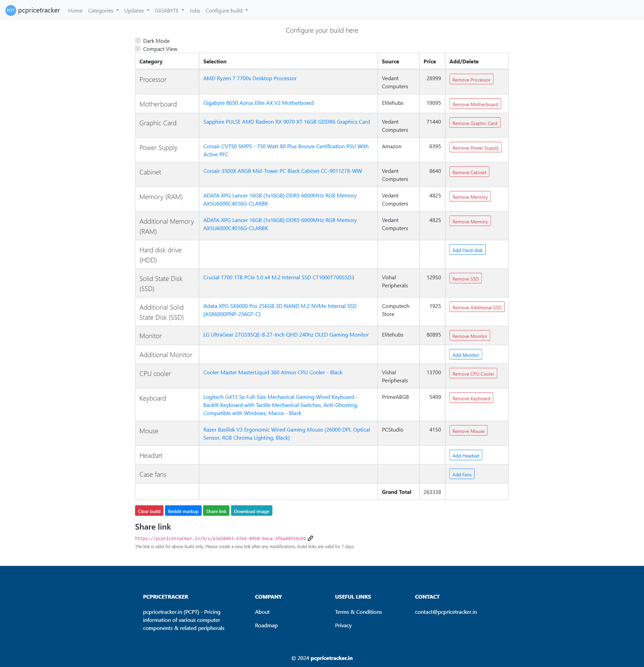Open Gigabyte B650 Aorus Elite motherboard link

click(x=258, y=103)
